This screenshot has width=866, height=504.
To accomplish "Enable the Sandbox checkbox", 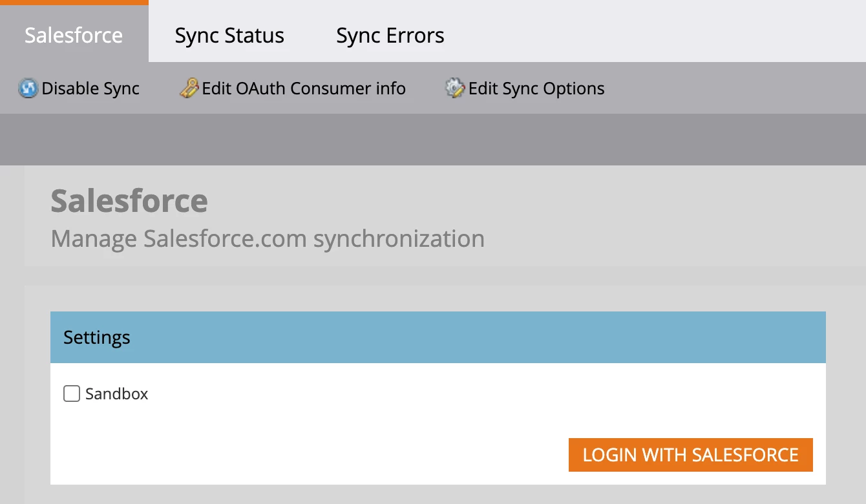I will [x=72, y=394].
